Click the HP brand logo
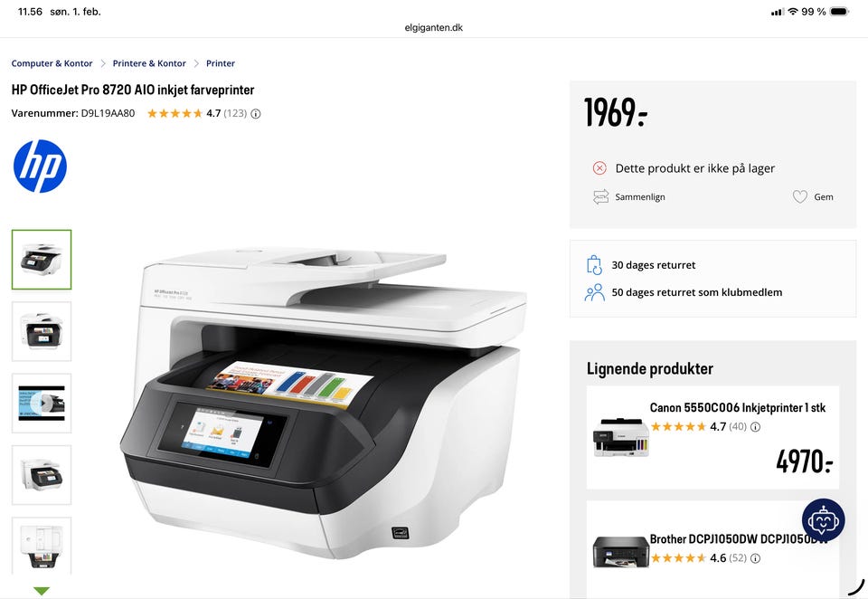 click(40, 166)
